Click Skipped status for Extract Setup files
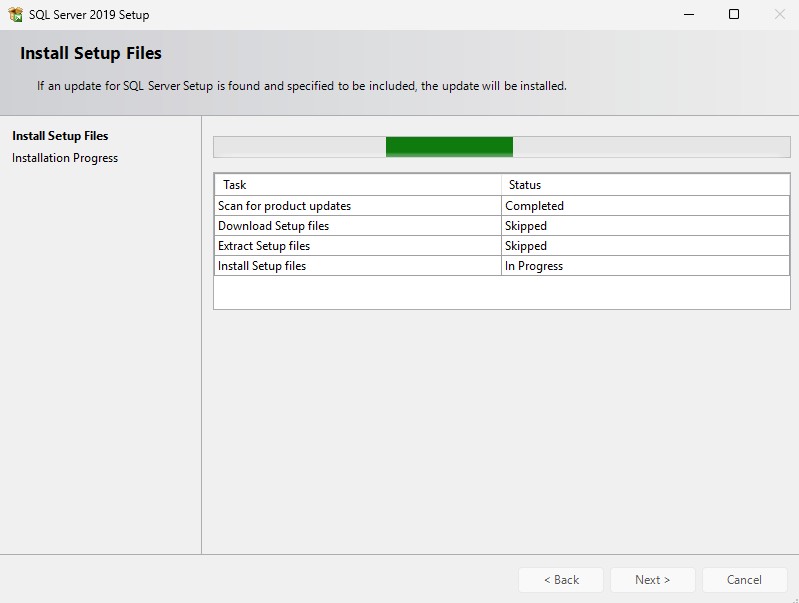Image resolution: width=799 pixels, height=603 pixels. pos(526,246)
